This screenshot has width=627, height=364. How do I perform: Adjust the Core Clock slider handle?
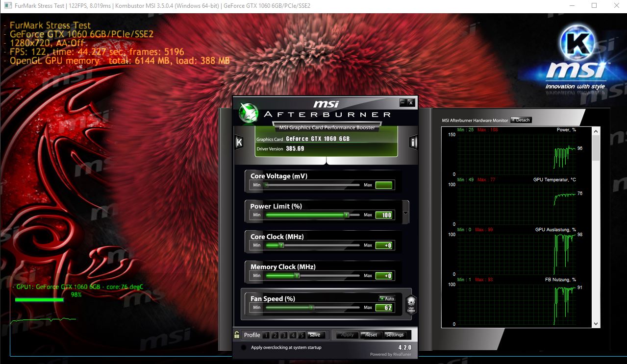pos(281,245)
